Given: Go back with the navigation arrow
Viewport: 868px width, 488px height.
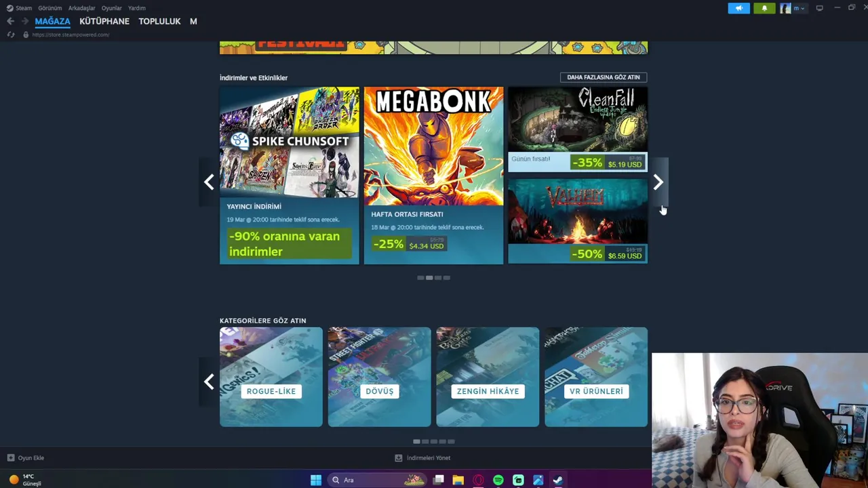Looking at the screenshot, I should click(x=10, y=21).
